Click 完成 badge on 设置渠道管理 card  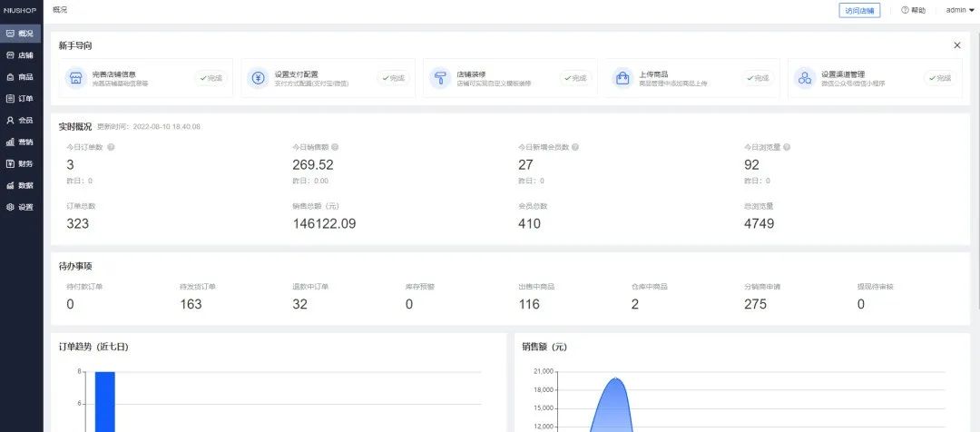point(940,78)
